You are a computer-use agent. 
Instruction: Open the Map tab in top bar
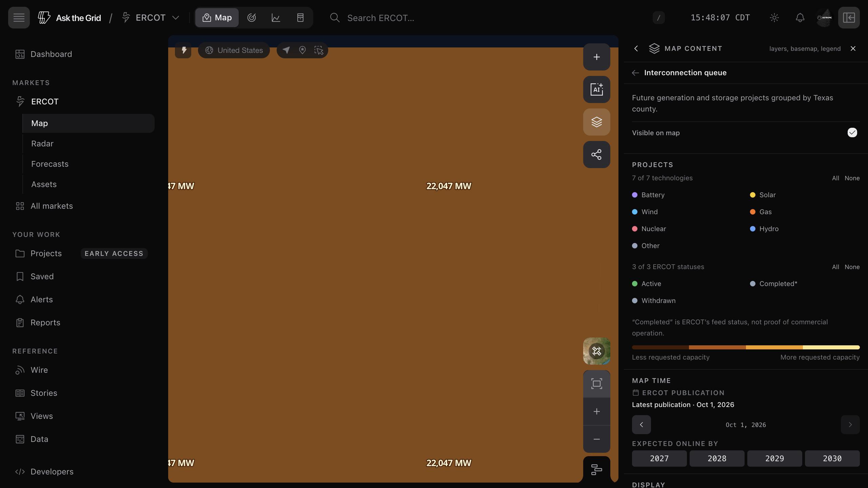click(x=217, y=18)
